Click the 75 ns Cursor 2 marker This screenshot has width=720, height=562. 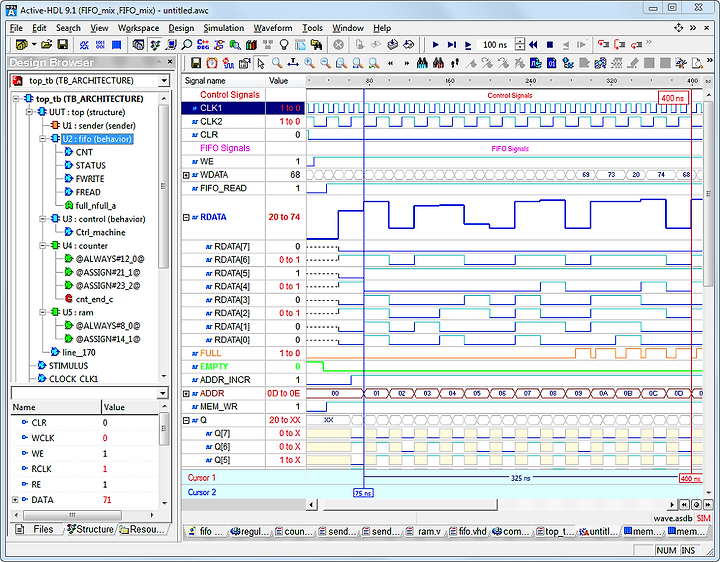(x=363, y=493)
